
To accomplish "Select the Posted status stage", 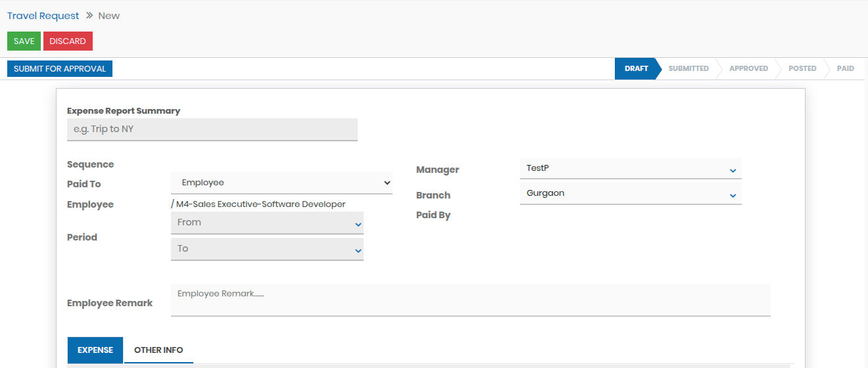I will (802, 68).
